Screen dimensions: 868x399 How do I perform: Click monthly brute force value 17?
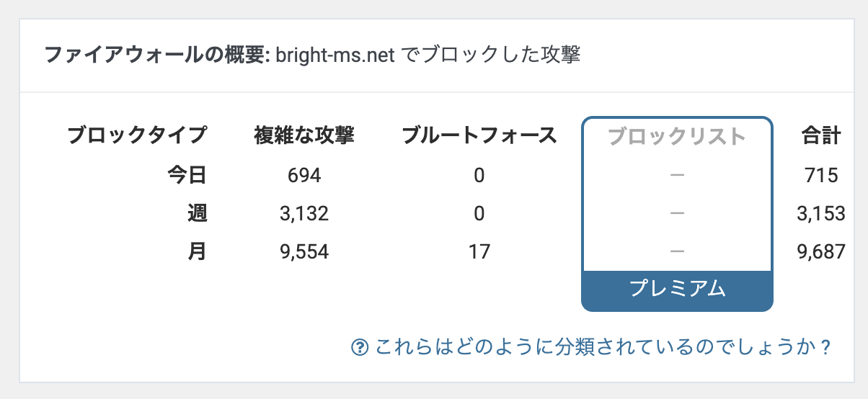point(479,251)
